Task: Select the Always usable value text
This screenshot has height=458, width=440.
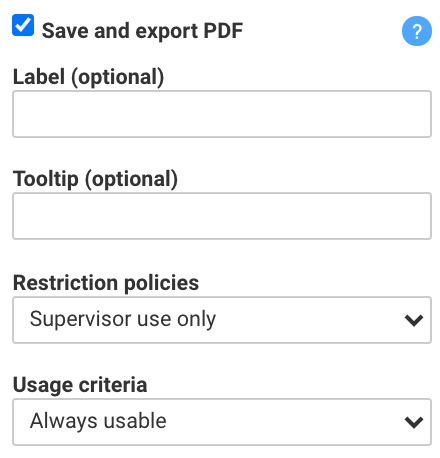Action: pos(98,421)
